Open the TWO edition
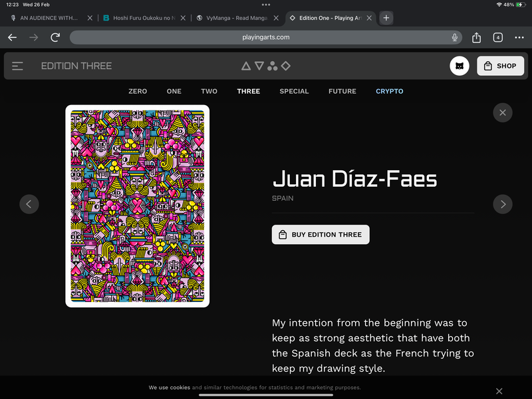Image resolution: width=532 pixels, height=399 pixels. 209,91
